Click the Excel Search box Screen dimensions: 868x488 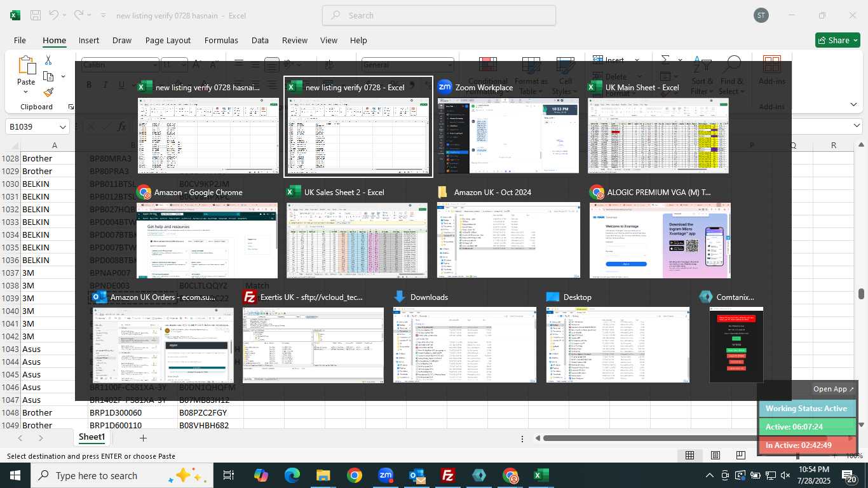click(439, 15)
